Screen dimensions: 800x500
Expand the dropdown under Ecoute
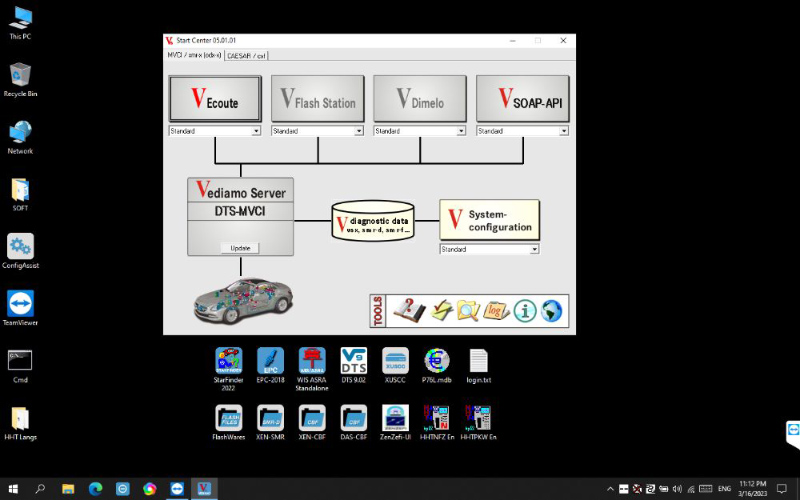256,131
